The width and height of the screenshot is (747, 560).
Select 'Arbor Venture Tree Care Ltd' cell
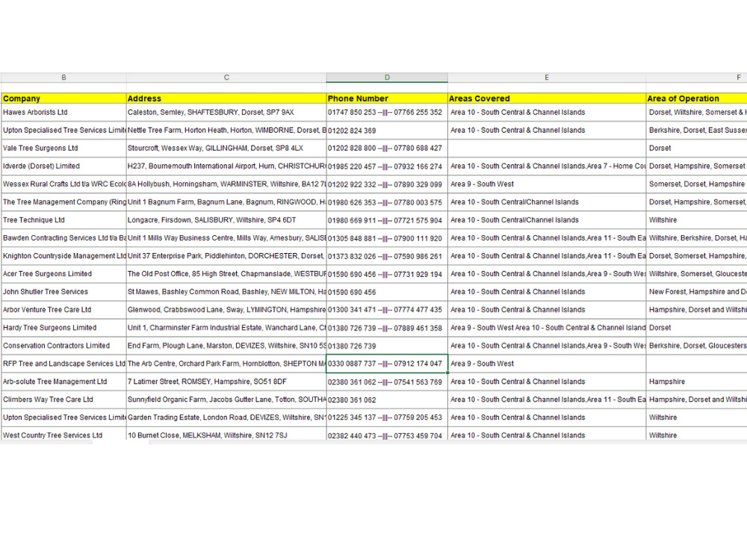tap(63, 310)
